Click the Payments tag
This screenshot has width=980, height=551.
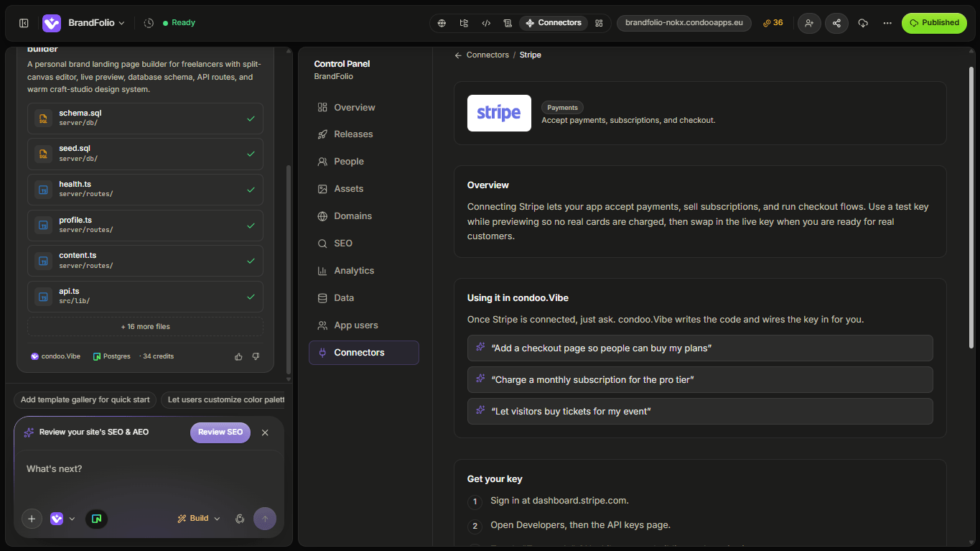point(562,108)
